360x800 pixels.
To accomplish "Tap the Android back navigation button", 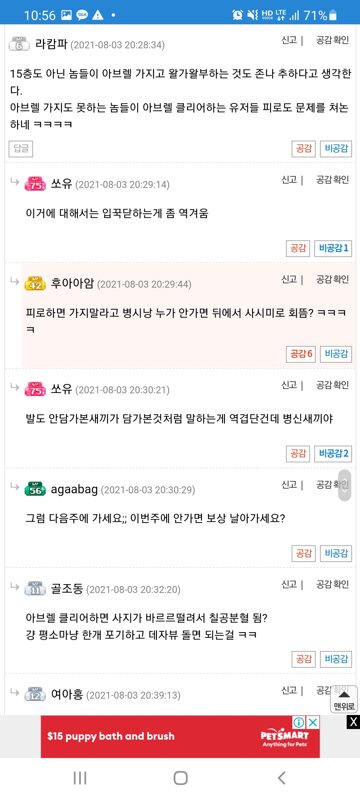I will (x=281, y=778).
